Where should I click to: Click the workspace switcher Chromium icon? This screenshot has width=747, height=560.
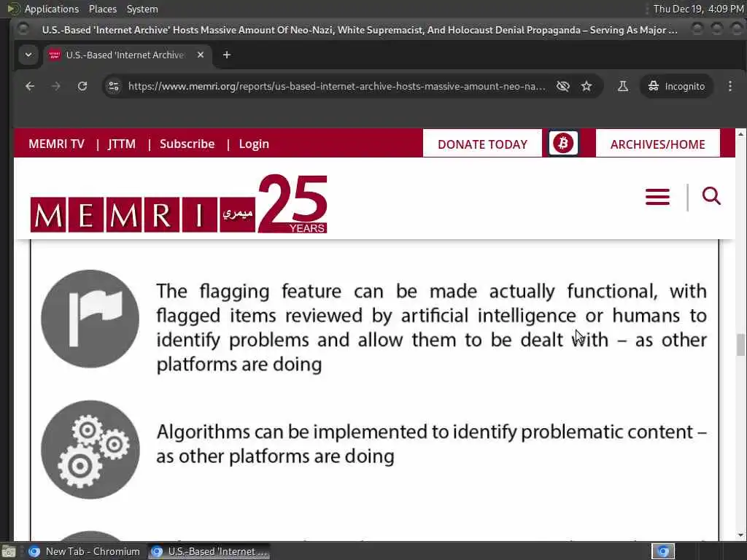[663, 551]
